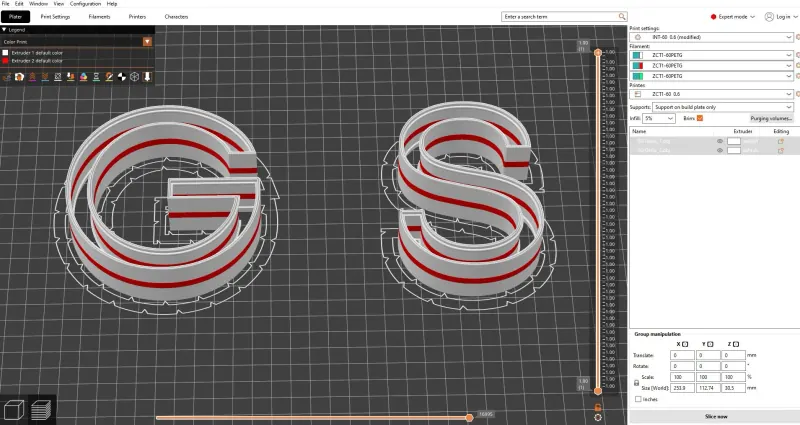Screen dimensions: 800x425
Task: Open the Help menu
Action: click(x=112, y=4)
